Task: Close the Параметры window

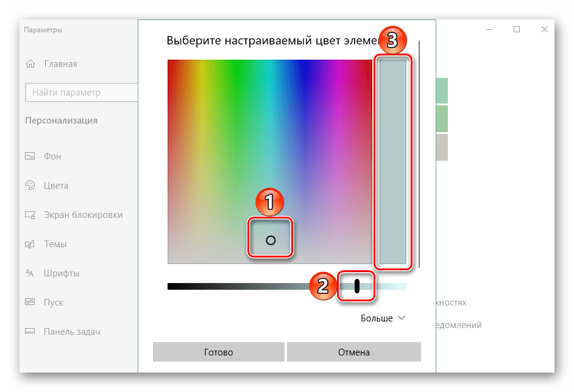Action: (x=545, y=29)
